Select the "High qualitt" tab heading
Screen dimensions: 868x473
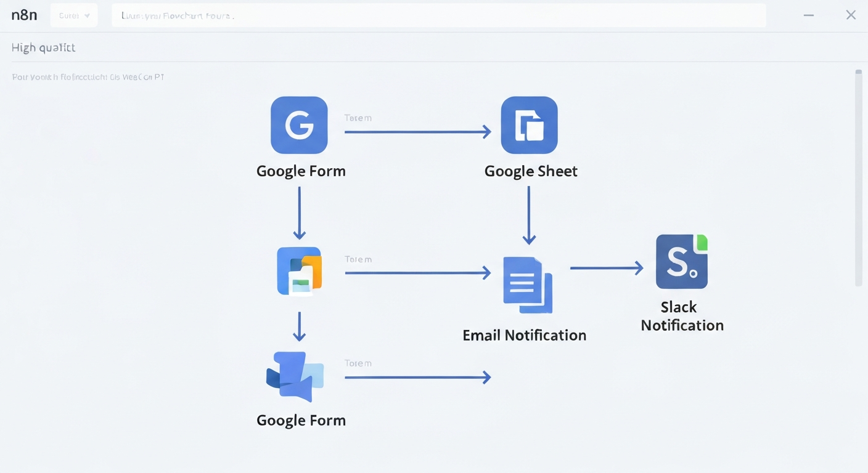[43, 47]
